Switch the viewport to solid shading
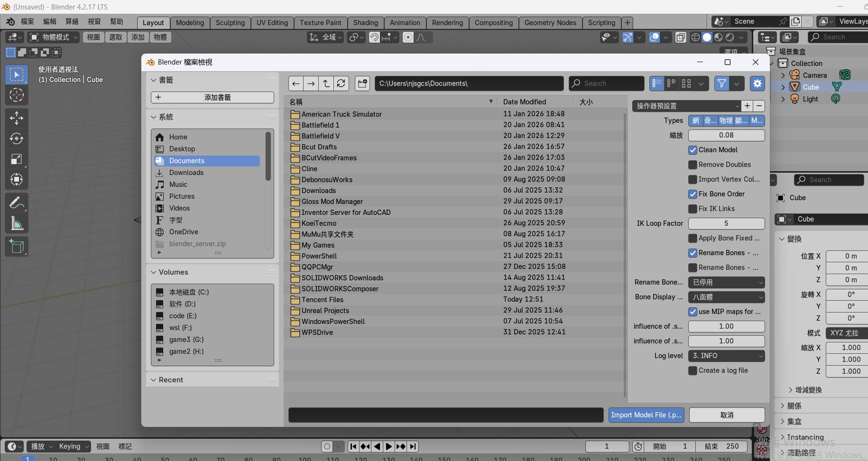The image size is (868, 461). click(x=707, y=37)
